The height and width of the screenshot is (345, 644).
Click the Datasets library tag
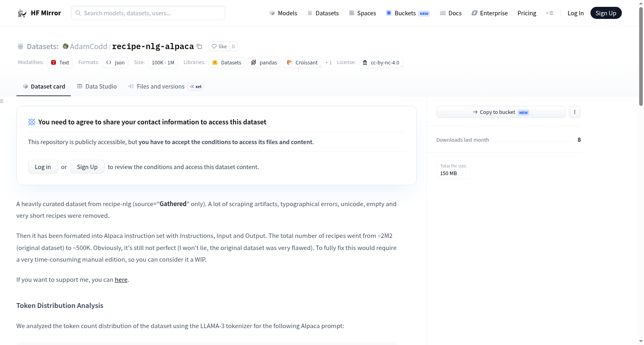[227, 62]
